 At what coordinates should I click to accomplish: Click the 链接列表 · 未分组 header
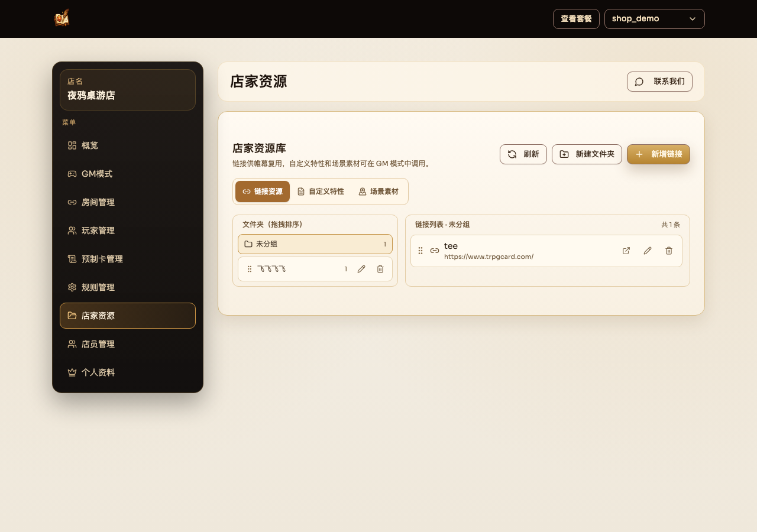pos(442,225)
